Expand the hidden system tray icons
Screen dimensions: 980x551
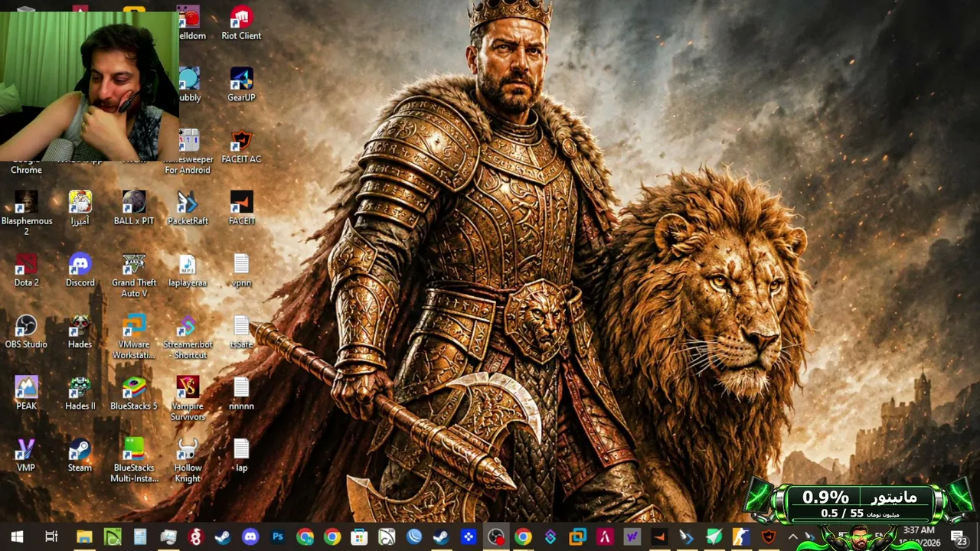click(792, 537)
